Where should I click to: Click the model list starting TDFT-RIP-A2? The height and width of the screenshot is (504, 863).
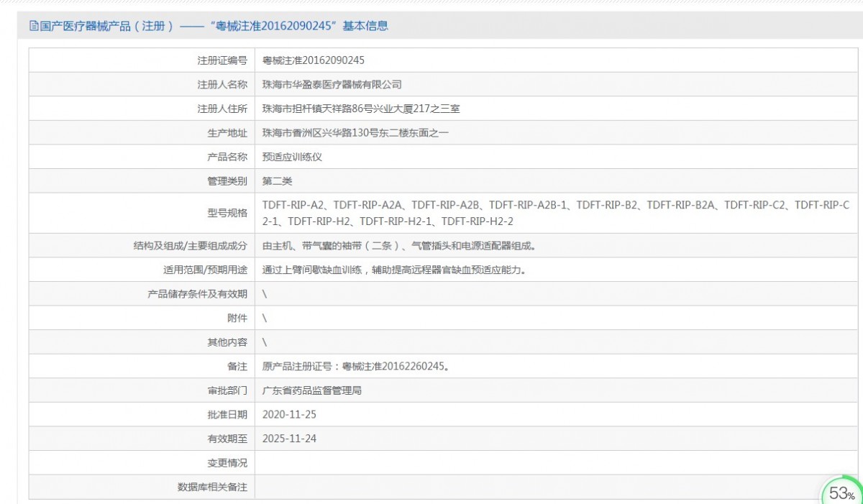pyautogui.click(x=556, y=213)
